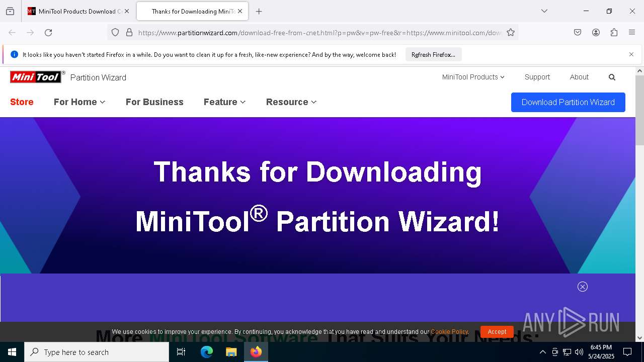Close the MiniTool Products Download tab
This screenshot has width=644, height=362.
coord(126,11)
